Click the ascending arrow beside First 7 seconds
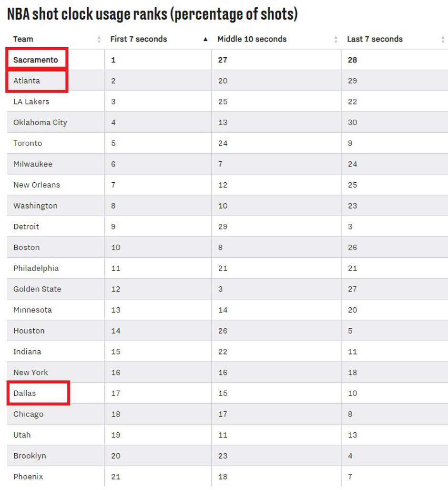448x490 pixels. point(205,40)
